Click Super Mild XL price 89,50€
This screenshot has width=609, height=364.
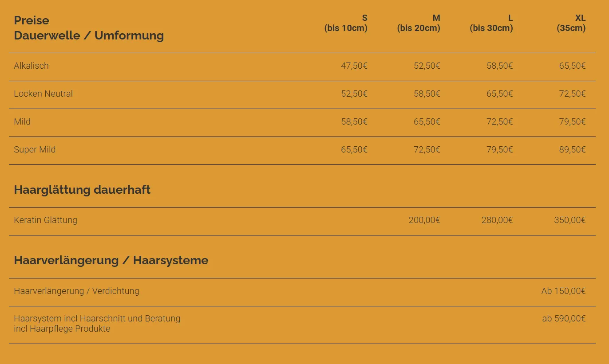[572, 150]
